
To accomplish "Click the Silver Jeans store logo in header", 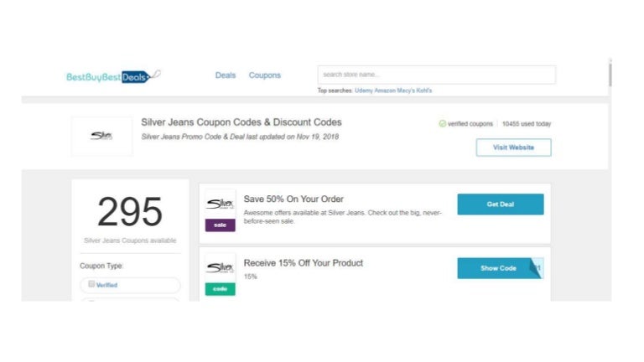I will (101, 136).
